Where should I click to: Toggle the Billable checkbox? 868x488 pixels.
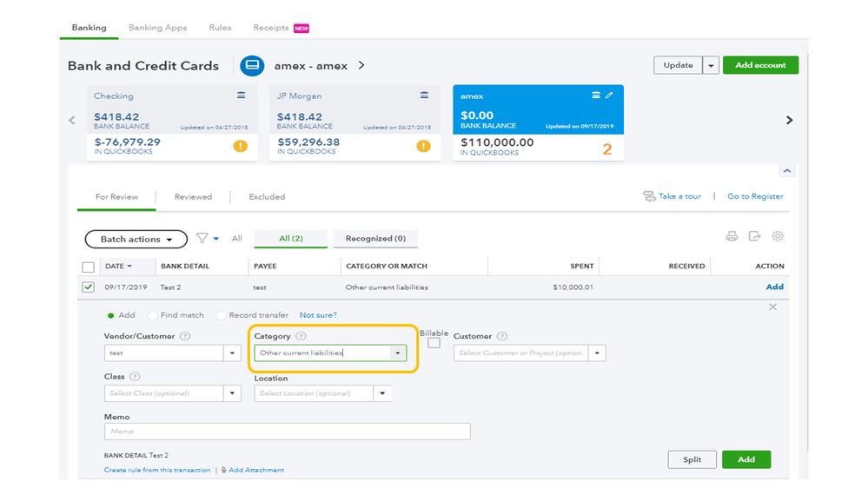(x=434, y=343)
